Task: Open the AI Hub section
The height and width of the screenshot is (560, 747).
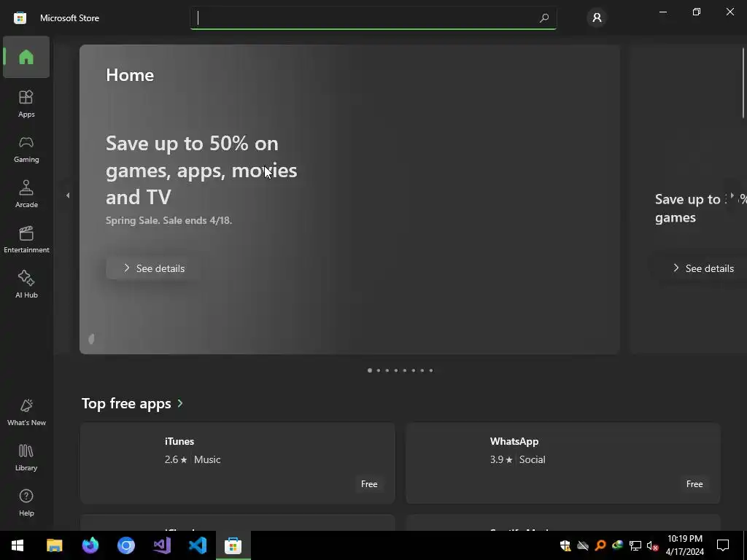Action: point(26,285)
